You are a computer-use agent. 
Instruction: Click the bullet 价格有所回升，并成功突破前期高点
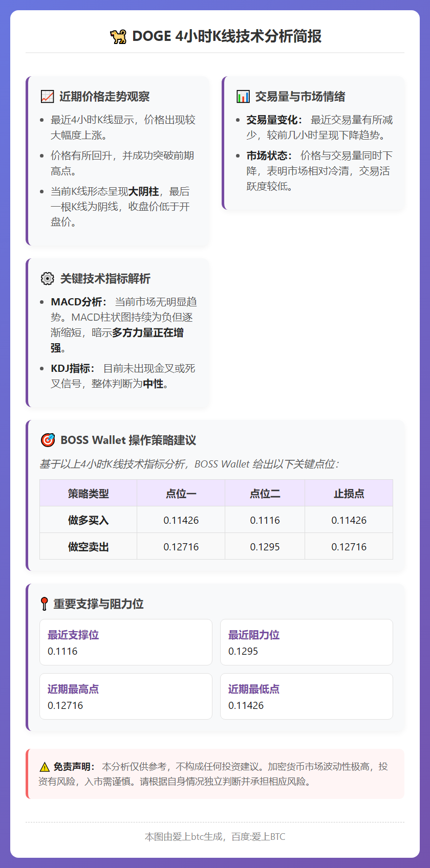tap(122, 163)
